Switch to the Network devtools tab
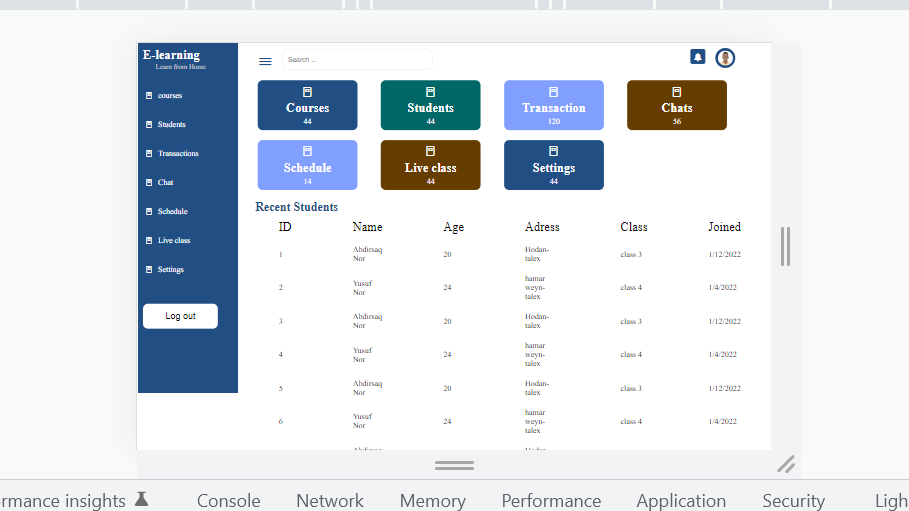Screen dimensions: 909x511 pyautogui.click(x=330, y=501)
